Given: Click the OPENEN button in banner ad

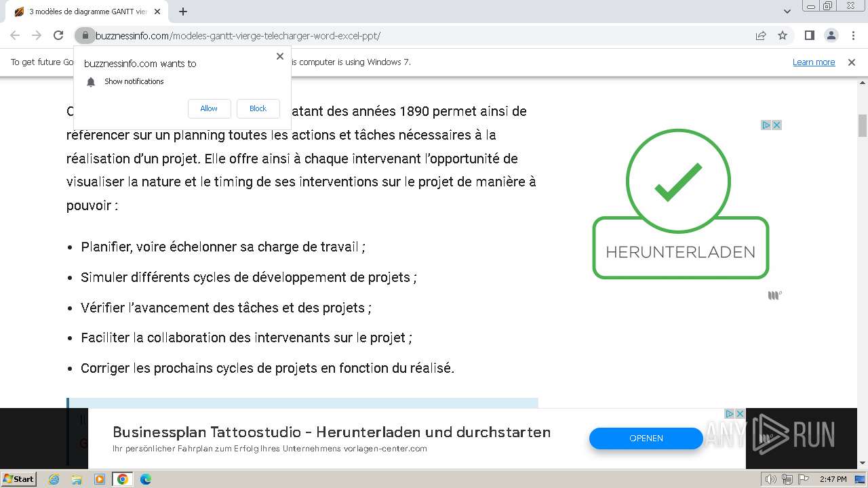Looking at the screenshot, I should point(646,438).
